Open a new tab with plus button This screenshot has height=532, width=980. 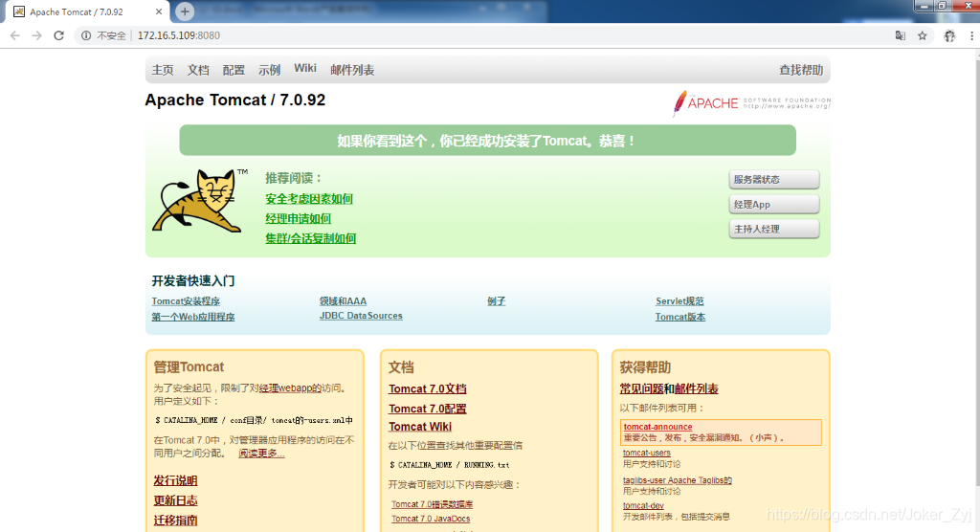[185, 11]
